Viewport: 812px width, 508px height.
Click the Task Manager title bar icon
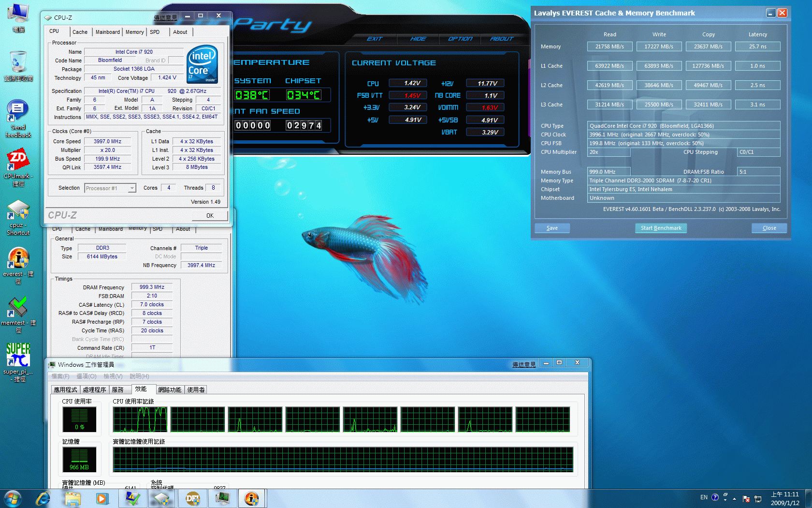tap(52, 365)
